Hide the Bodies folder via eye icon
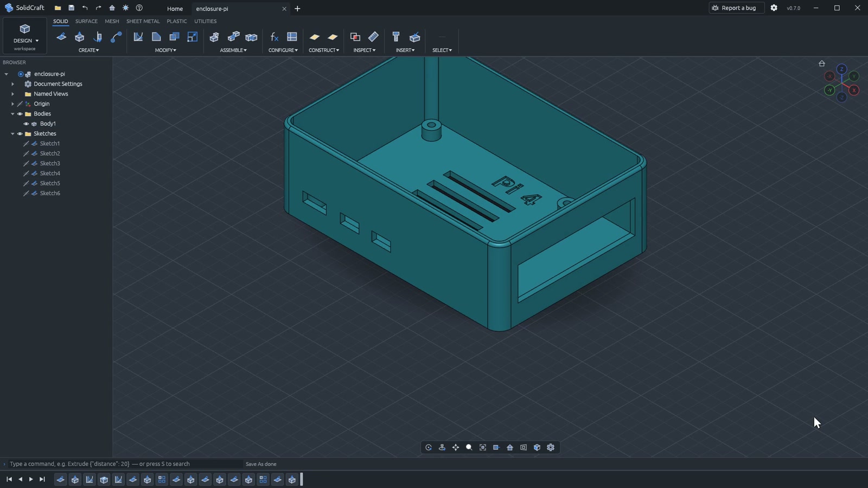868x488 pixels. 20,114
